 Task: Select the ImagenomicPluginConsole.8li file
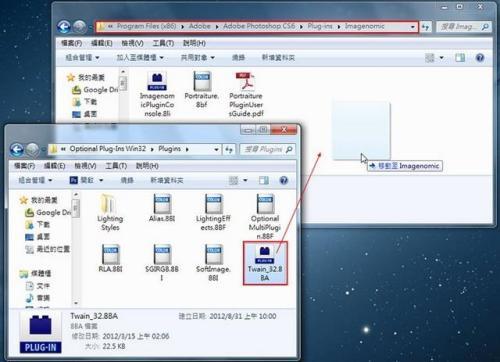(x=157, y=95)
